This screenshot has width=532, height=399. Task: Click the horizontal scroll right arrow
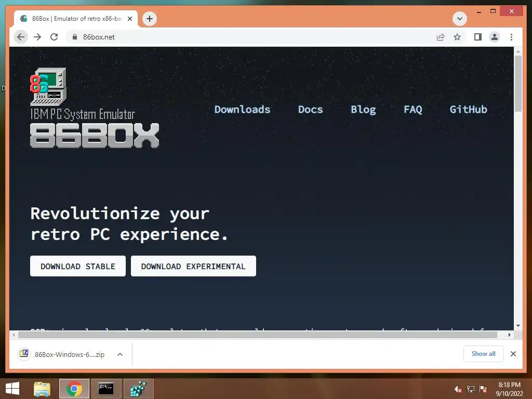click(x=510, y=335)
